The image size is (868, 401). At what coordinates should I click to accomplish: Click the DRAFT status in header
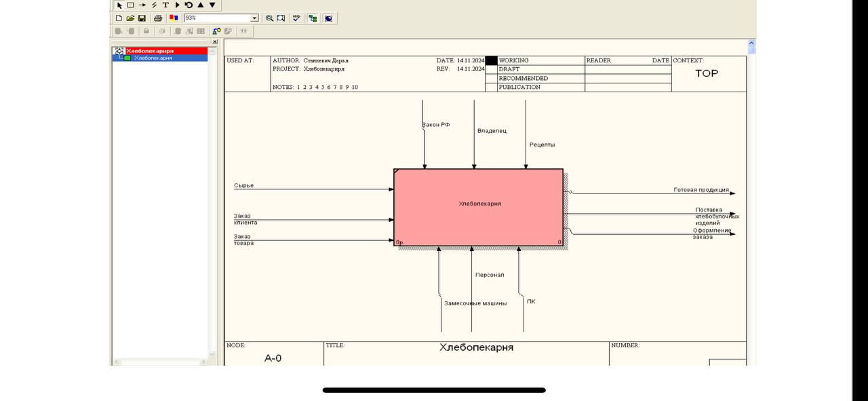[x=509, y=69]
